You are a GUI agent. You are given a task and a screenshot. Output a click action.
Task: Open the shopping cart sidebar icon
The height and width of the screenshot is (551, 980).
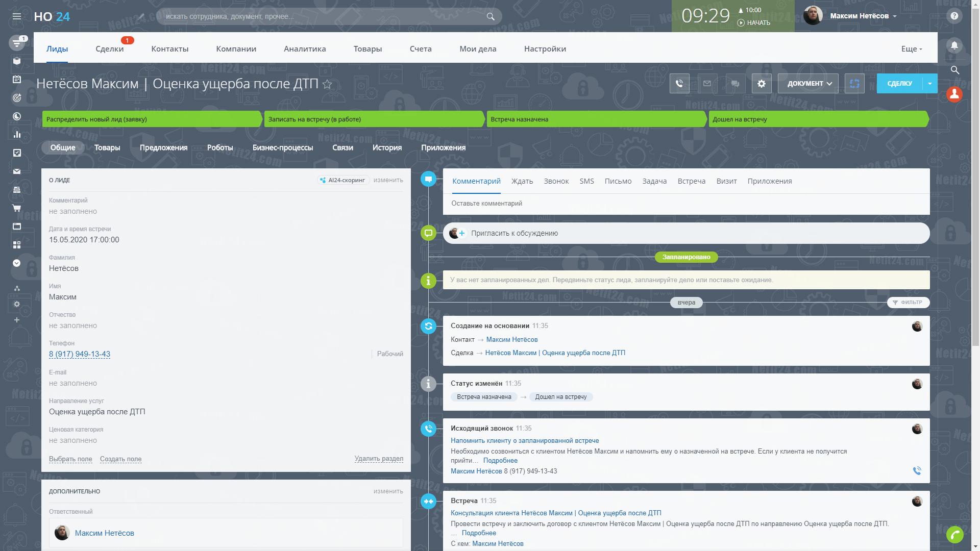pyautogui.click(x=17, y=208)
